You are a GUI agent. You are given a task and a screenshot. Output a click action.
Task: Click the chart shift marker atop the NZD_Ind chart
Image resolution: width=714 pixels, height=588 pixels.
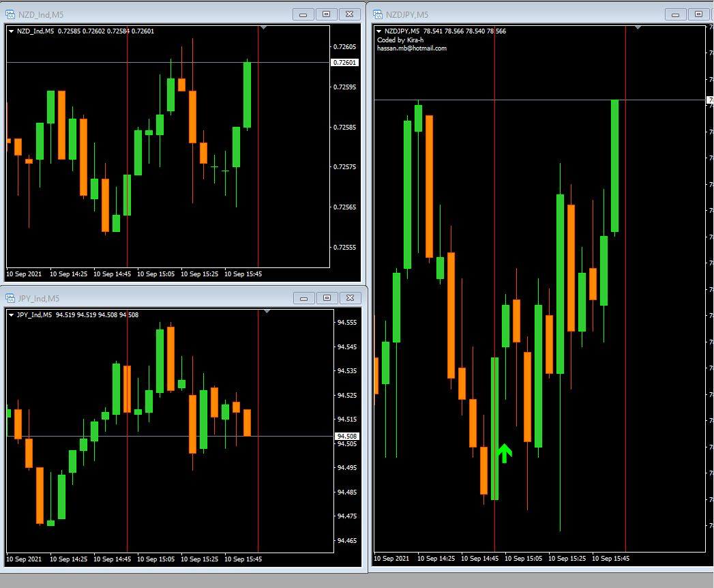pyautogui.click(x=264, y=28)
